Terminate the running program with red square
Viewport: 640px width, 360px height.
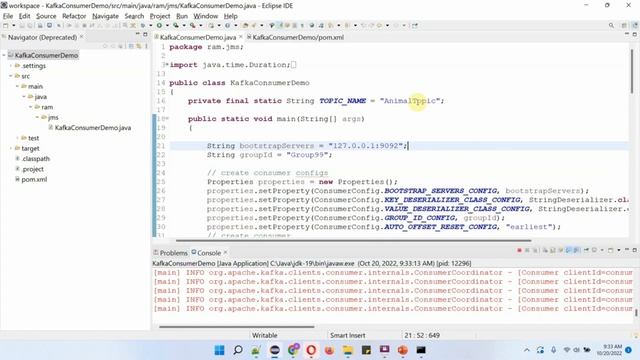[519, 250]
